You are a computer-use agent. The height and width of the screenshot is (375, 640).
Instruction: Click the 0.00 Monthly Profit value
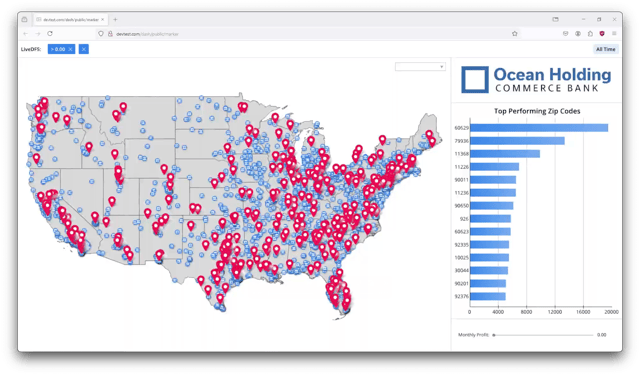pyautogui.click(x=602, y=335)
